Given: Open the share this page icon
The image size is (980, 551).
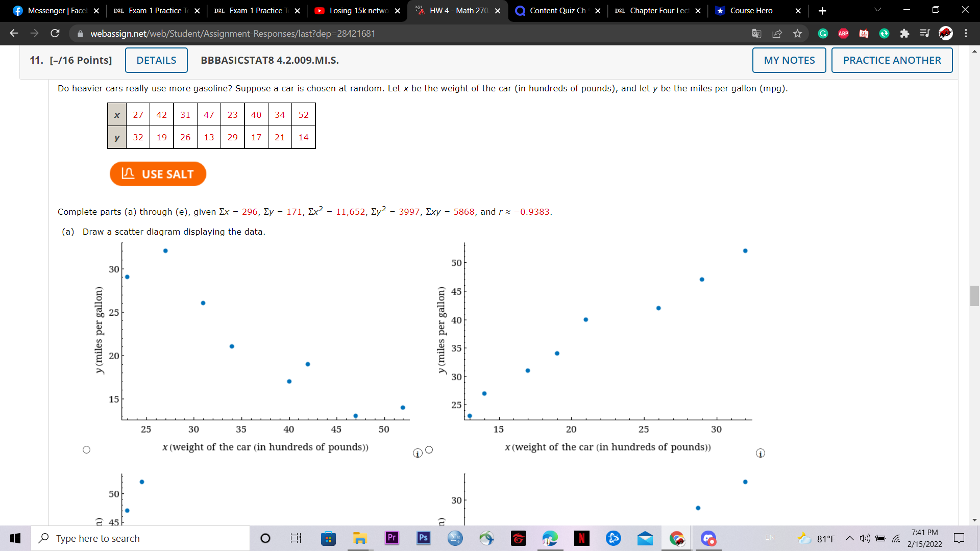Looking at the screenshot, I should [777, 33].
